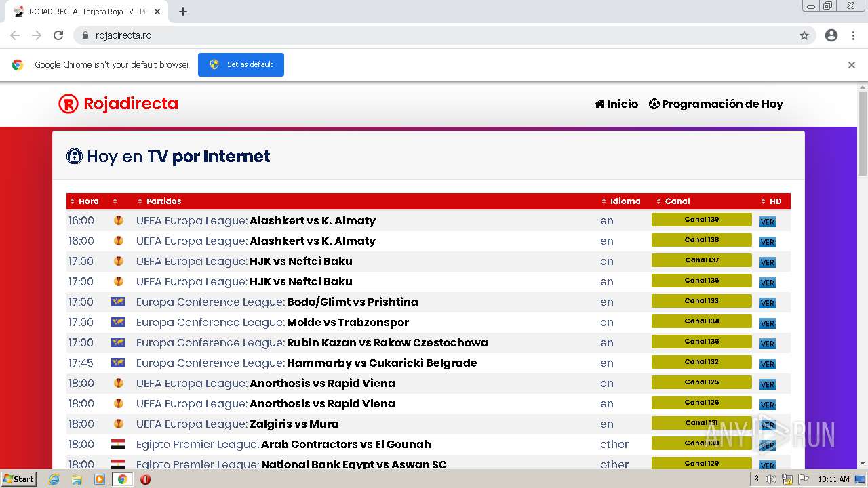Click the Chrome icon in the taskbar

123,479
